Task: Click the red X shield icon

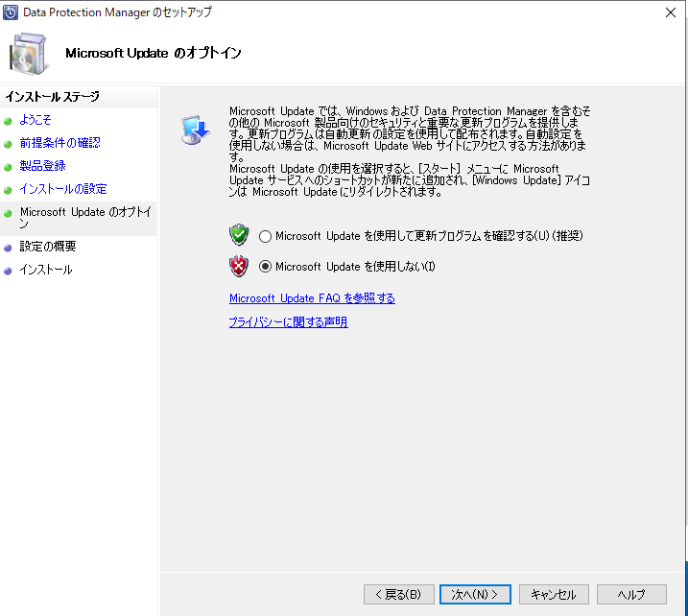Action: [x=239, y=266]
